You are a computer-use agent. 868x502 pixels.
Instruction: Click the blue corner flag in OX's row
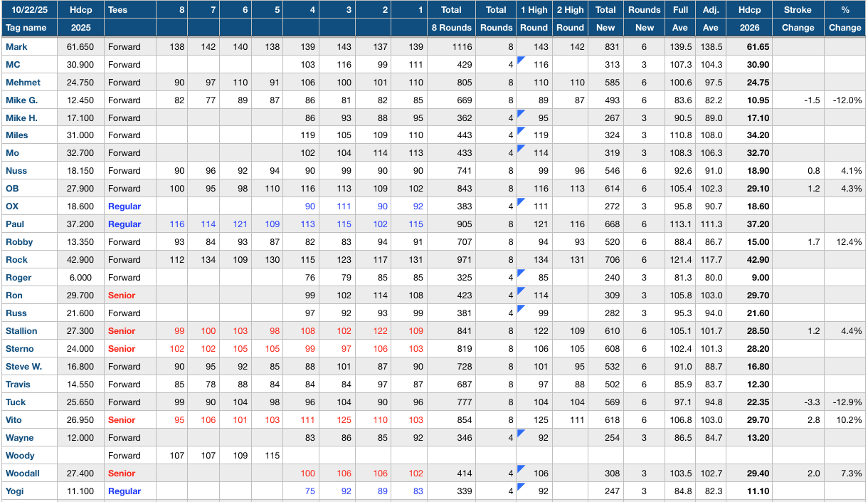point(520,202)
